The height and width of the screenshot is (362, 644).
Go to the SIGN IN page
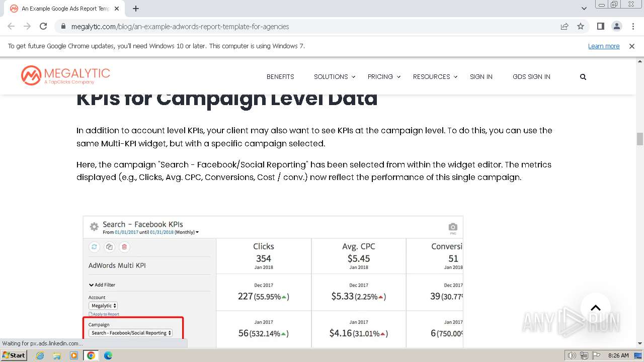tap(481, 77)
